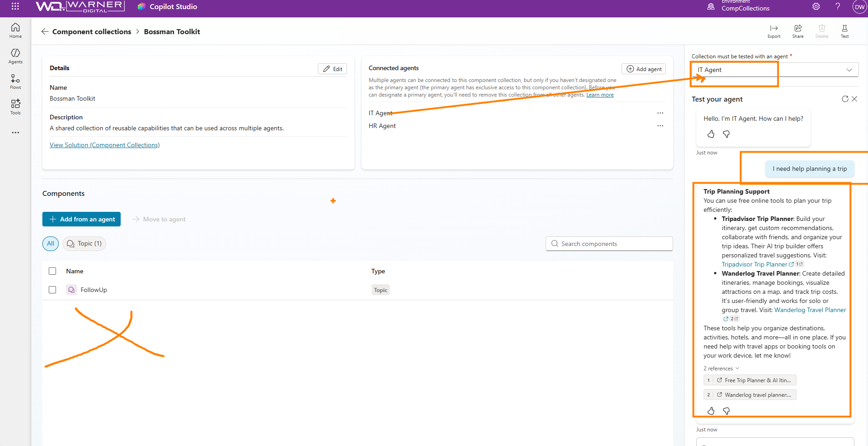Go to Home in sidebar
This screenshot has height=446, width=868.
(x=15, y=31)
